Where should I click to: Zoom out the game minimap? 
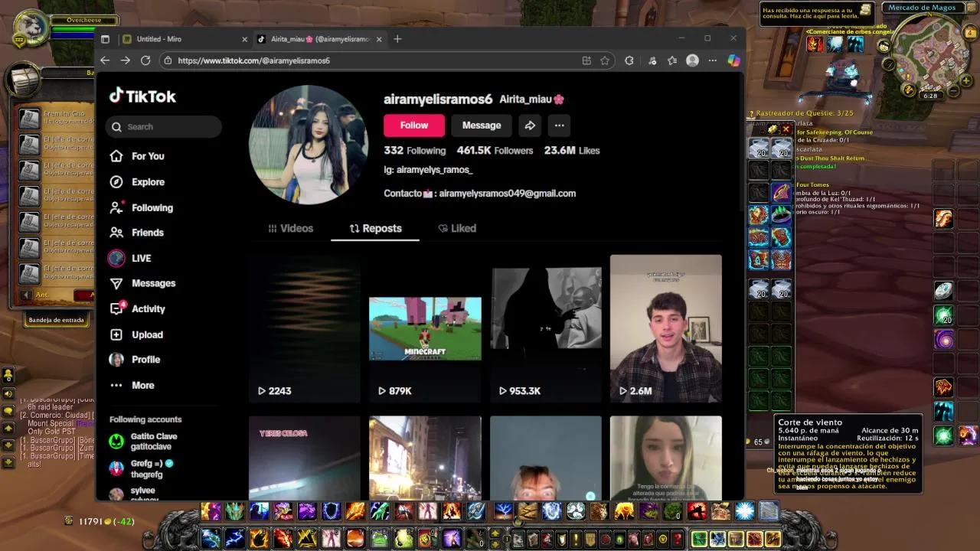(954, 91)
